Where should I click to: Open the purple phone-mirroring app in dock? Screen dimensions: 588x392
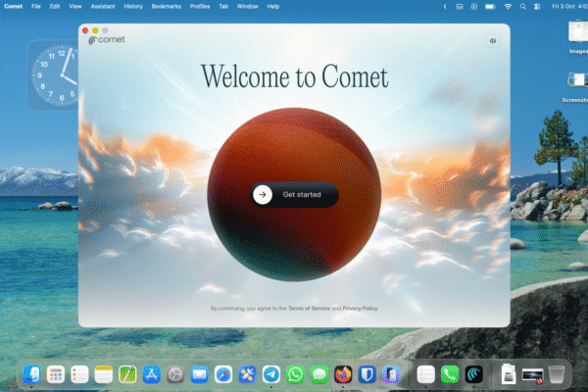(x=391, y=374)
